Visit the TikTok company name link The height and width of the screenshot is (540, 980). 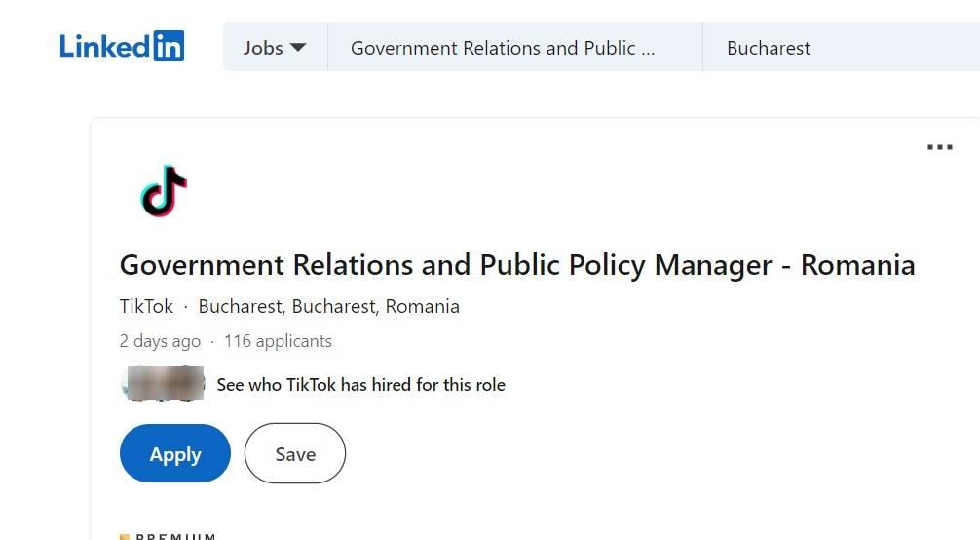(x=146, y=307)
